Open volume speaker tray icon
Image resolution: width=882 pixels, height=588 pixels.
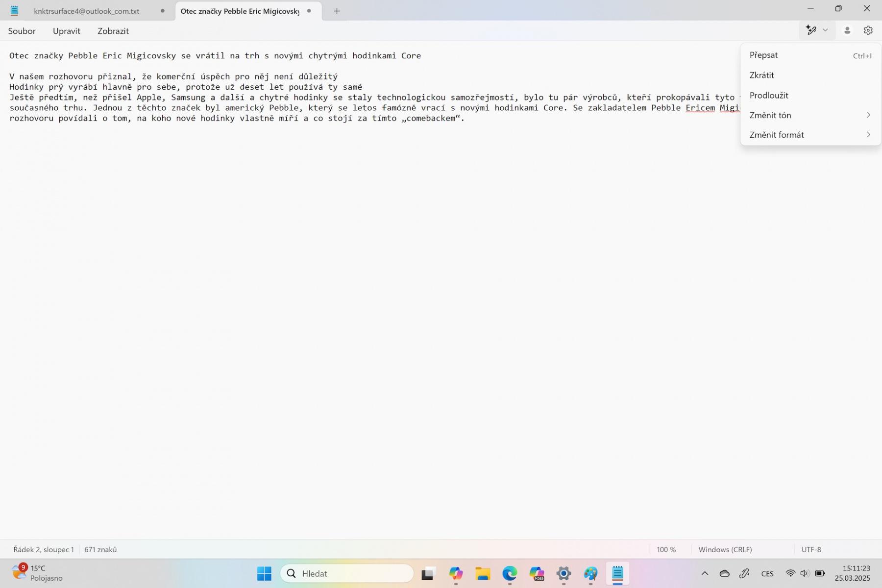pyautogui.click(x=804, y=573)
